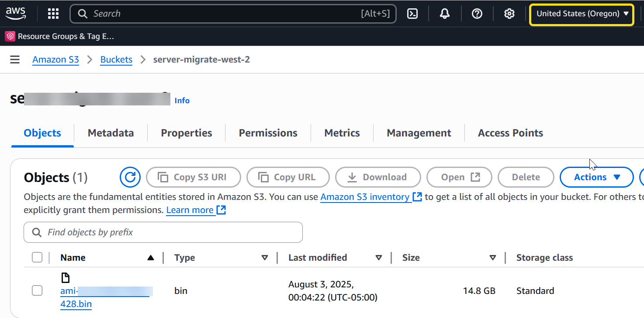Launch CloudShell terminal icon
Viewport: 644px width, 318px height.
[x=412, y=14]
